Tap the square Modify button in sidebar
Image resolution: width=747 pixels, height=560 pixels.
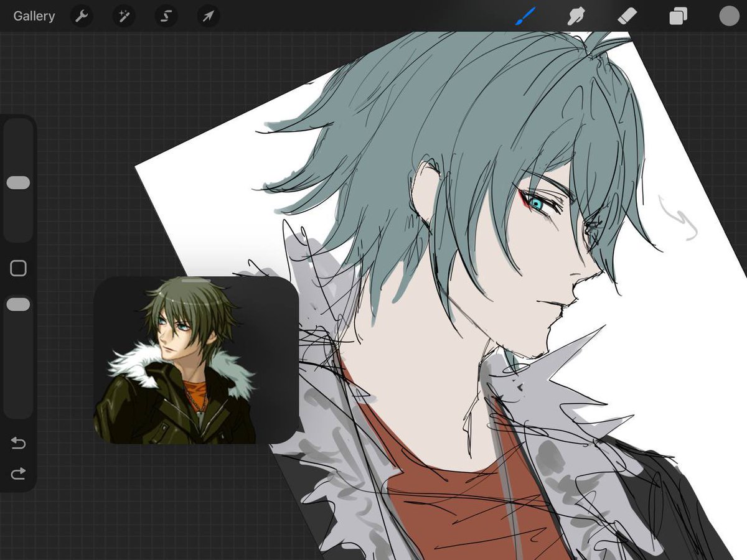point(19,268)
